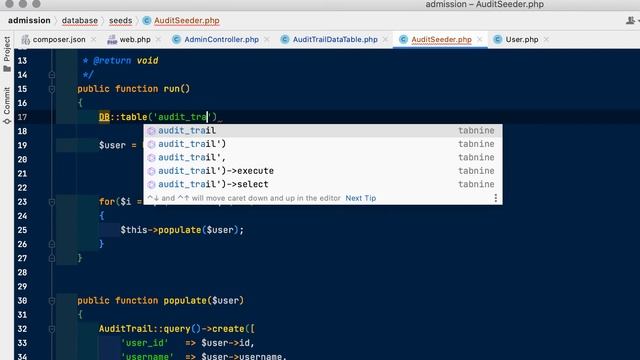This screenshot has width=640, height=360.
Task: Choose the audit_trail')->select suggestion
Action: click(x=323, y=184)
